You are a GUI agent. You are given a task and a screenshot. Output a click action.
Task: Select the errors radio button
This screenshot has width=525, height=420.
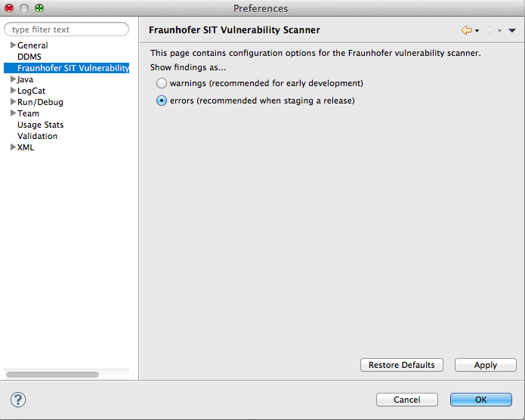[162, 100]
